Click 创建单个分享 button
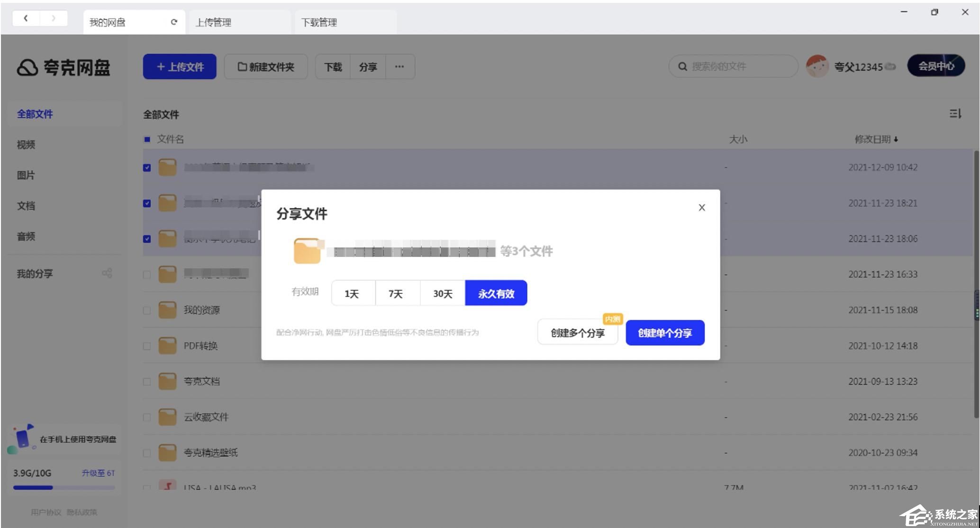The height and width of the screenshot is (528, 980). [x=665, y=333]
